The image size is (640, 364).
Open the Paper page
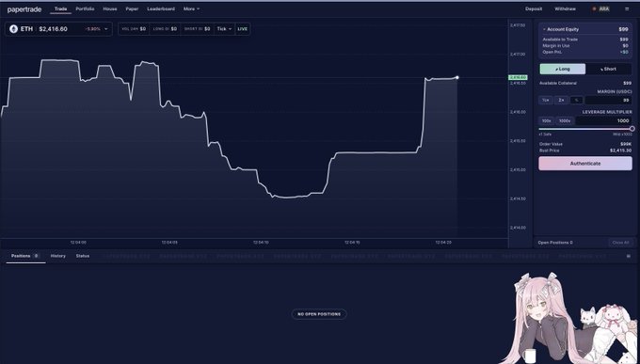point(132,9)
